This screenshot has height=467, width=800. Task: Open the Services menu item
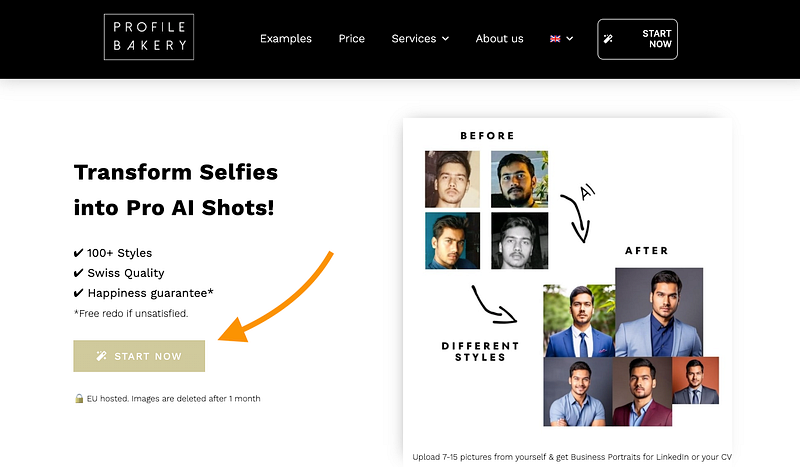414,39
